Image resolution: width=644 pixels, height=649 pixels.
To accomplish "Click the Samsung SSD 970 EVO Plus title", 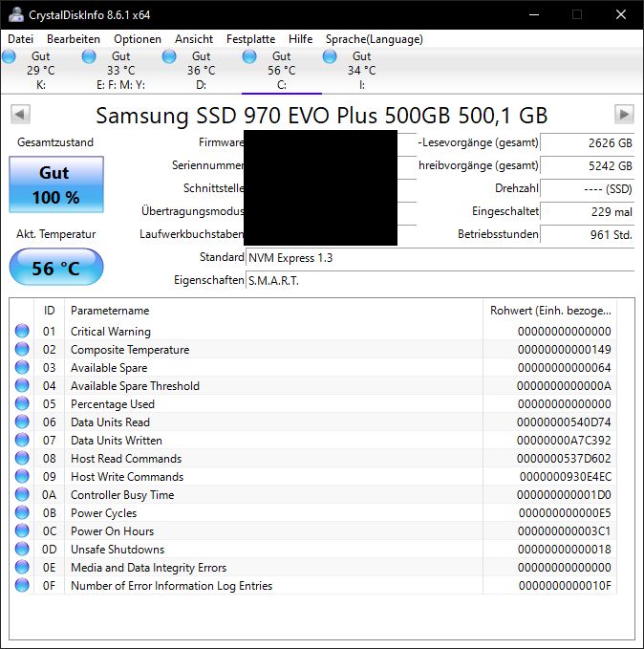I will (322, 116).
